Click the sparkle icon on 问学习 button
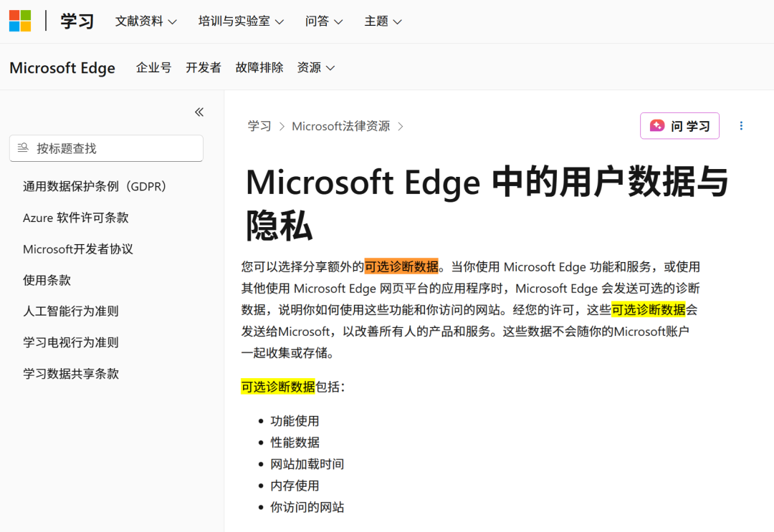The width and height of the screenshot is (774, 532). pyautogui.click(x=657, y=126)
